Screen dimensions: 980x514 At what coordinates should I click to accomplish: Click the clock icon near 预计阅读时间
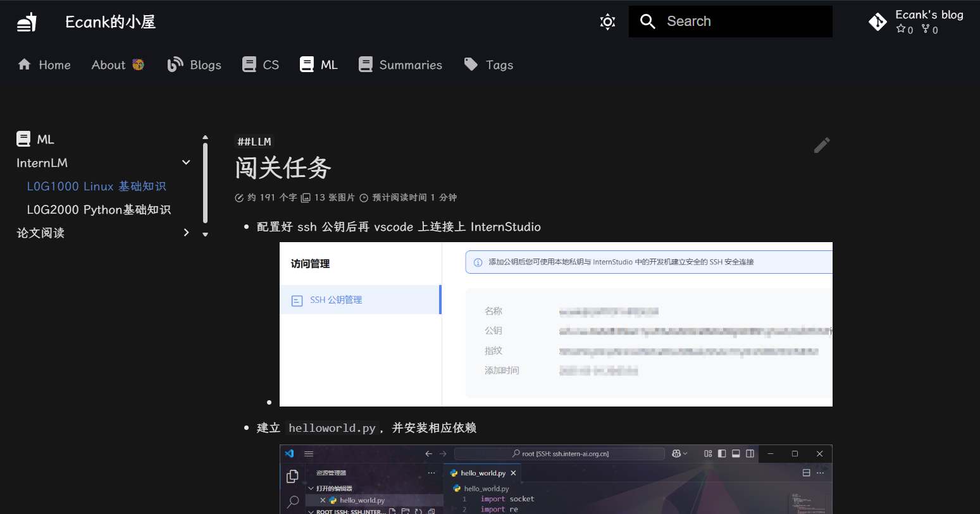click(x=364, y=198)
